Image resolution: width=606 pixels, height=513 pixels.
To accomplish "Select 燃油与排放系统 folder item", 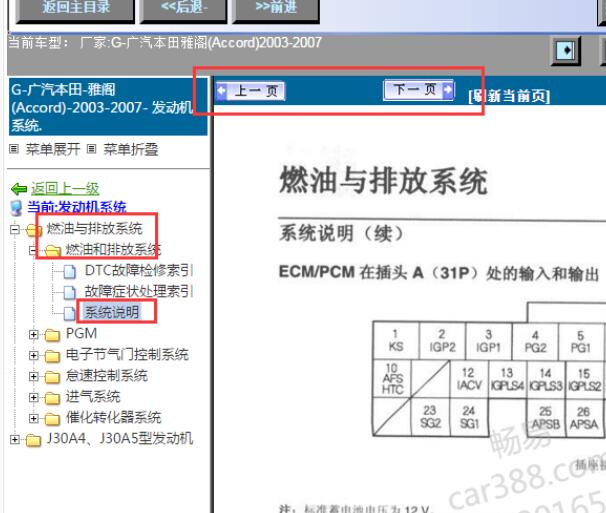I will click(95, 228).
